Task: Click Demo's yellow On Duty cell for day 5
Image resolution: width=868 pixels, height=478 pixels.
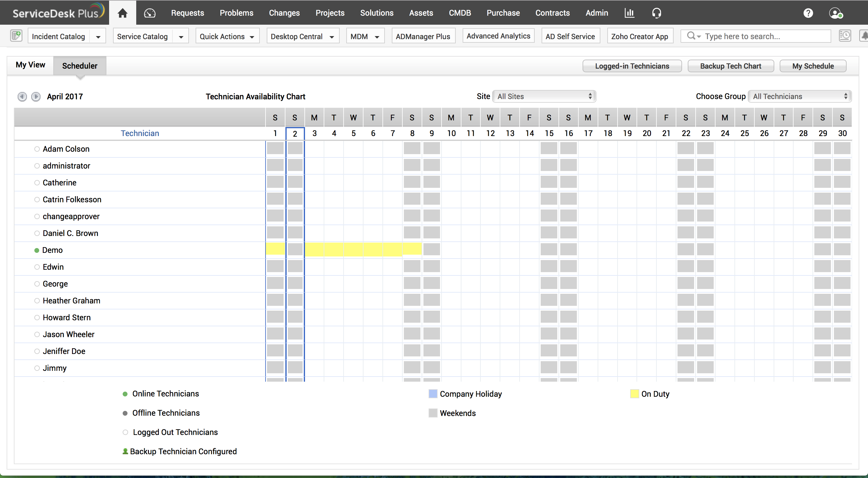Action: (353, 250)
